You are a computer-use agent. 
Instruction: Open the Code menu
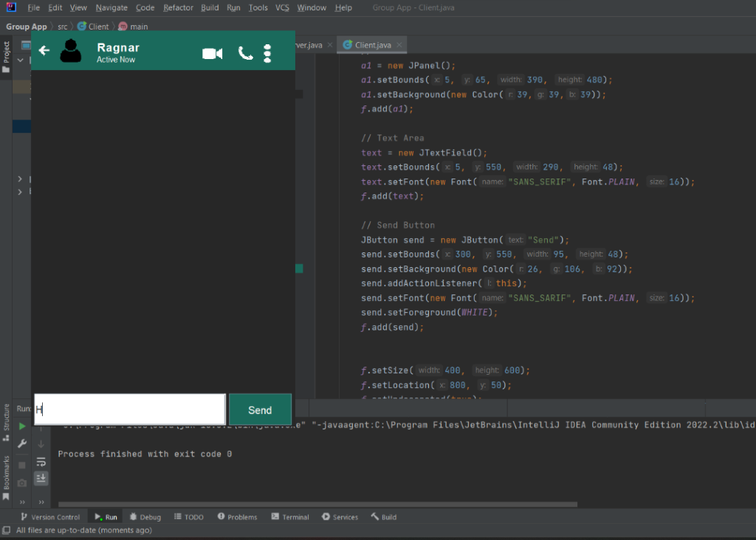click(145, 7)
